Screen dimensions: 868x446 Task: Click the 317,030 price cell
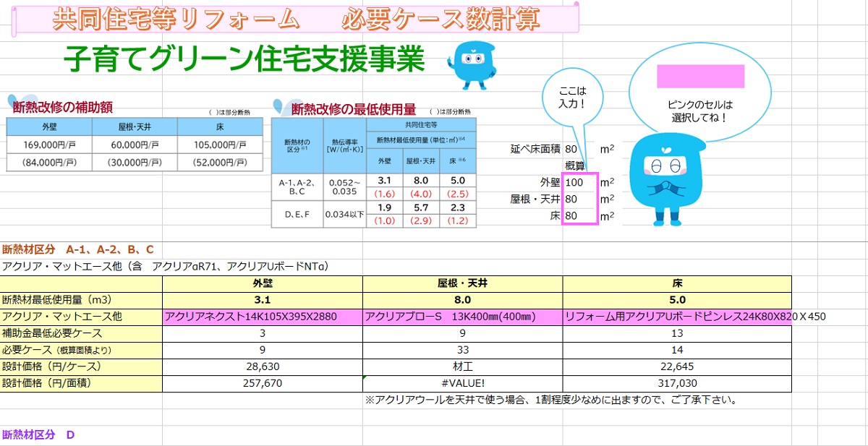click(x=678, y=383)
